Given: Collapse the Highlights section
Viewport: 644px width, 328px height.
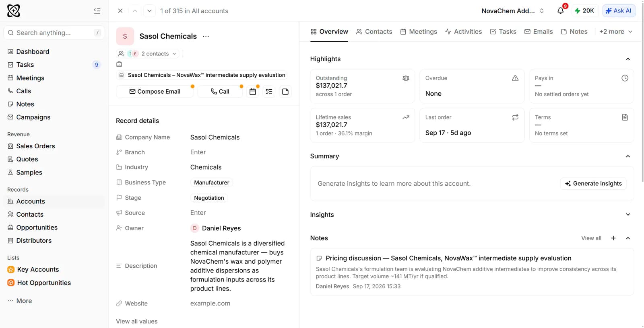Looking at the screenshot, I should tap(628, 59).
